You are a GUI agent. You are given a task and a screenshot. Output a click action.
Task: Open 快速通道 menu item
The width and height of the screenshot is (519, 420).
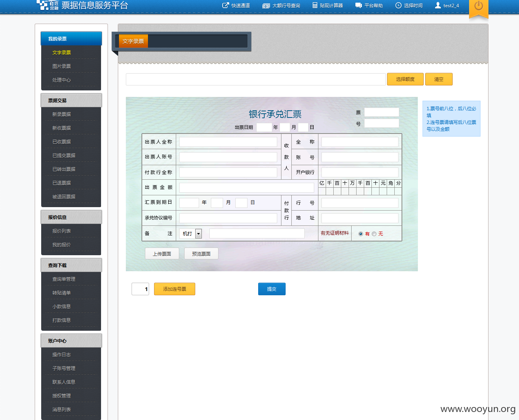(x=236, y=6)
